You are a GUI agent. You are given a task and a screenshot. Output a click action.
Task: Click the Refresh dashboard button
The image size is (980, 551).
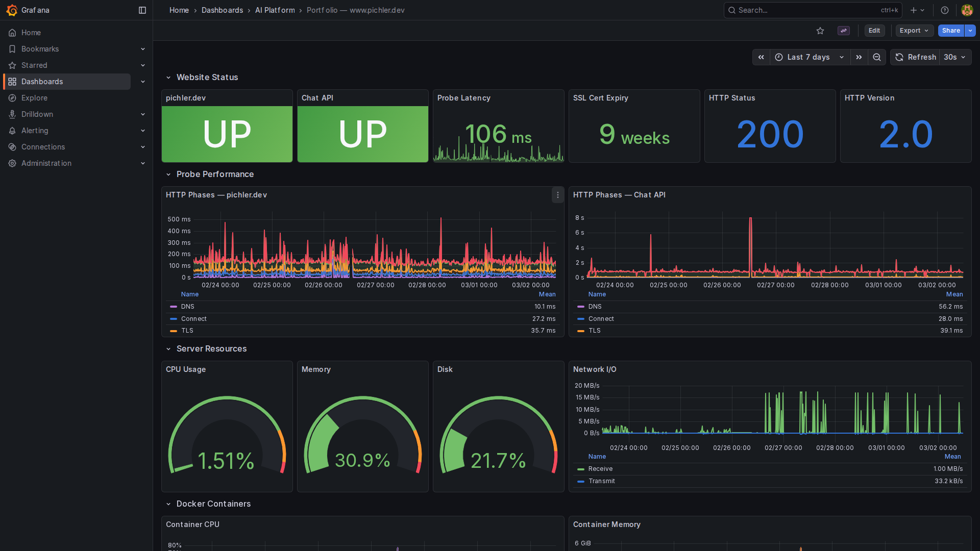click(x=916, y=57)
